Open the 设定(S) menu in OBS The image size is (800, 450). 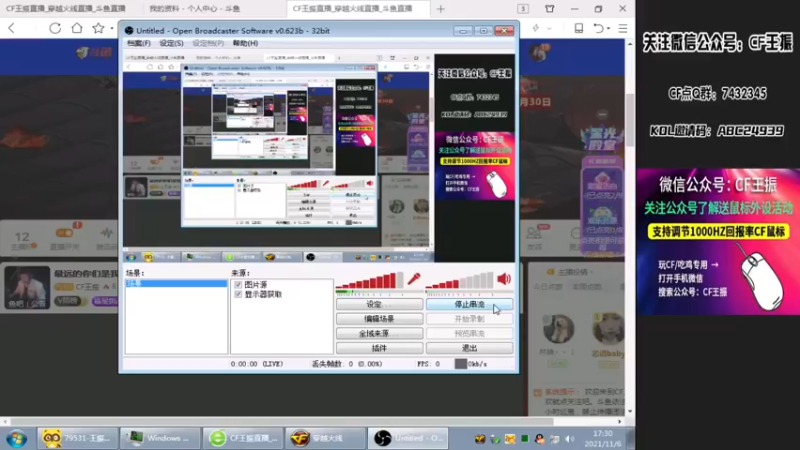(171, 43)
